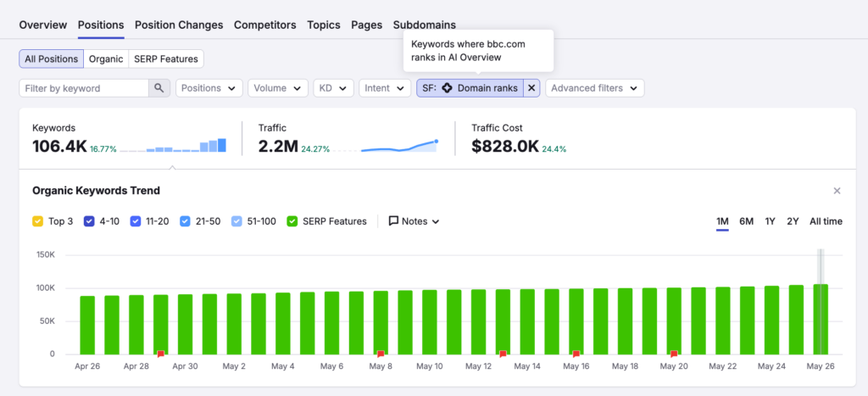Toggle the Top 3 checkbox
The height and width of the screenshot is (396, 868).
(x=37, y=221)
